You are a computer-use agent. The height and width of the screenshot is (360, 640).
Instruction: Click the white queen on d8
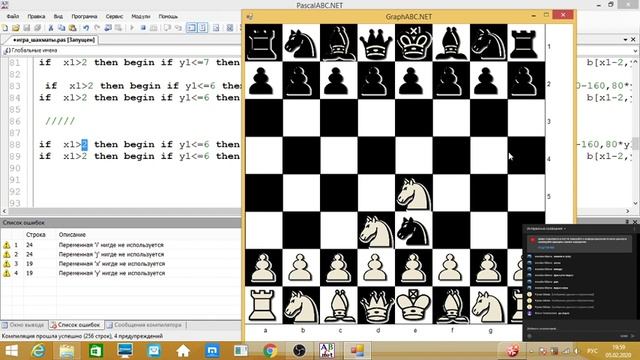(x=376, y=305)
